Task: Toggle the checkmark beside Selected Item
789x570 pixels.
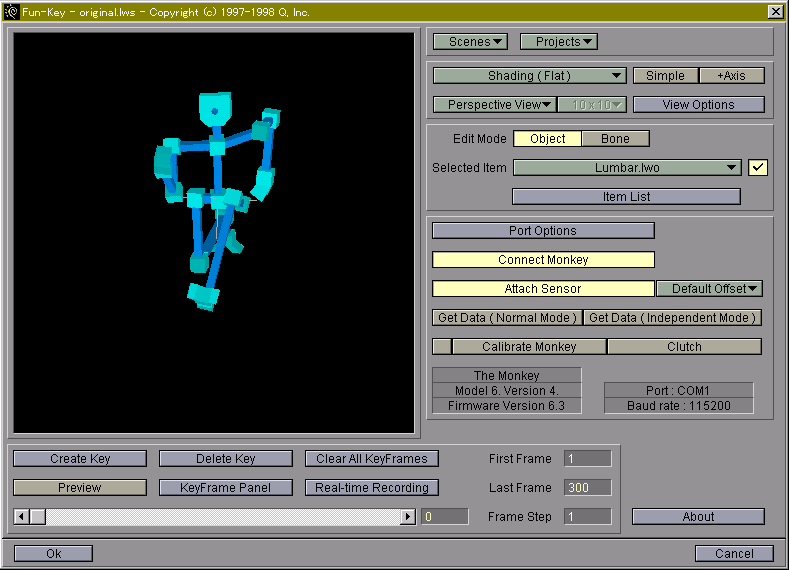Action: (x=758, y=168)
